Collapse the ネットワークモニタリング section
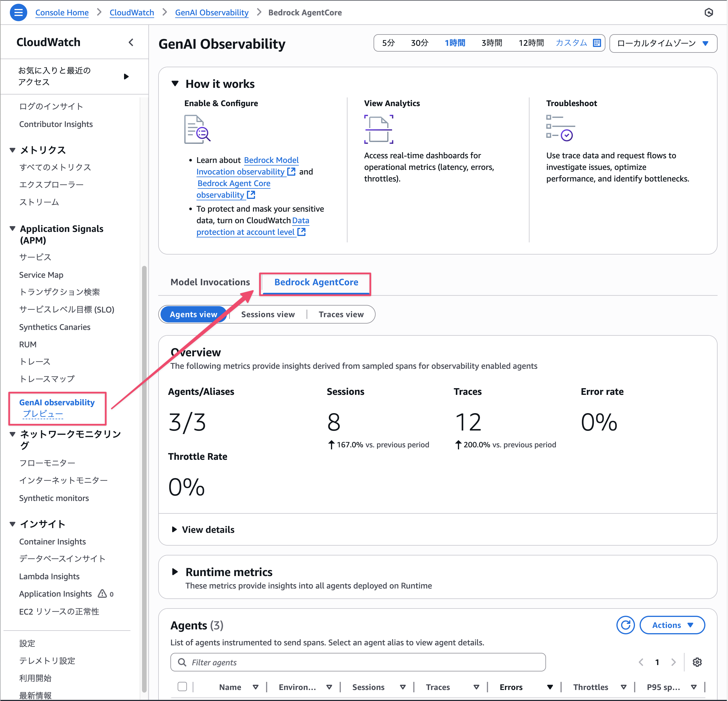 [x=13, y=434]
